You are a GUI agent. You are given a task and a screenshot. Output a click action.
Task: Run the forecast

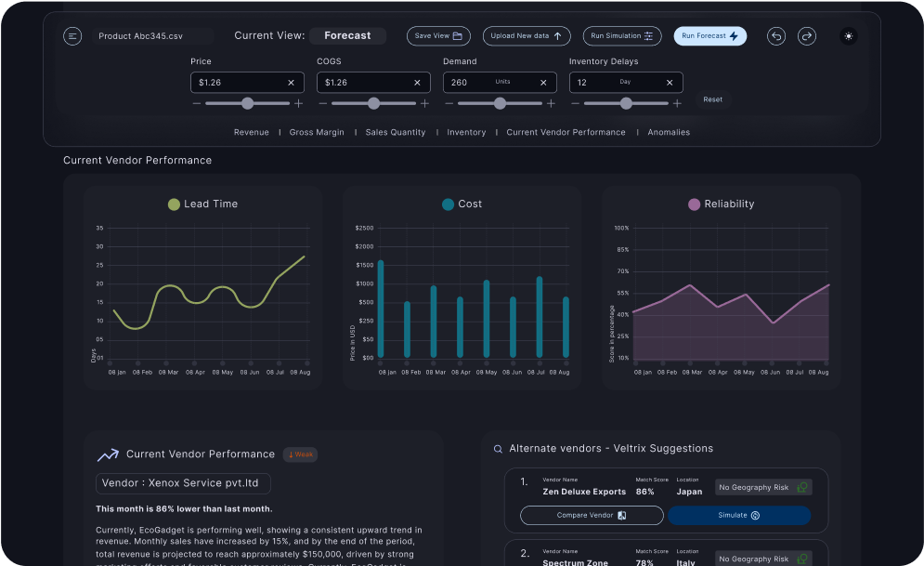pos(710,36)
